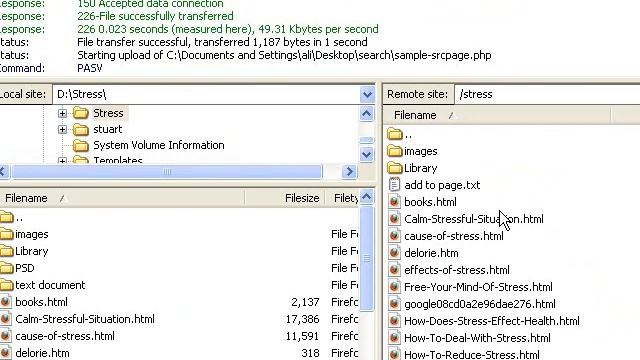Viewport: 640px width, 360px height.
Task: Click local Calm-Stressful-Situation.html file icon
Action: pos(6,319)
